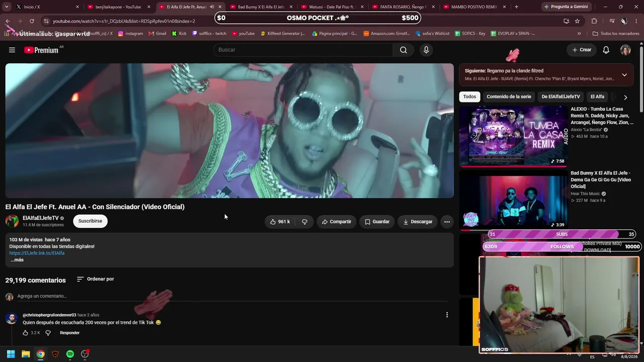Open more actions menu under the video
Image resolution: width=644 pixels, height=362 pixels.
click(x=447, y=222)
